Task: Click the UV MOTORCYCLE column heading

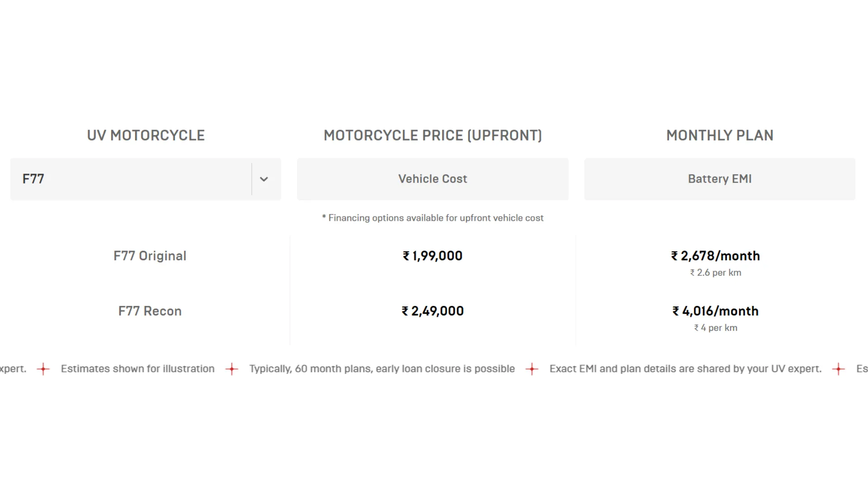Action: point(146,136)
